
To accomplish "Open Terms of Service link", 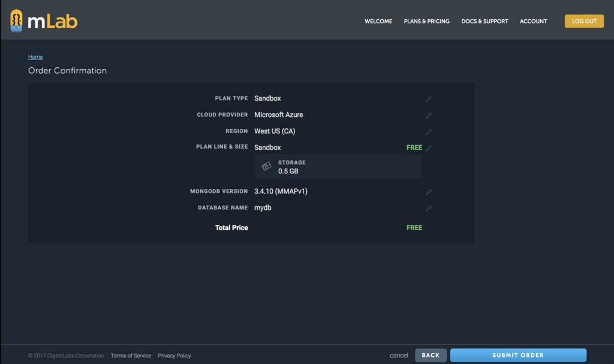I will pos(131,356).
